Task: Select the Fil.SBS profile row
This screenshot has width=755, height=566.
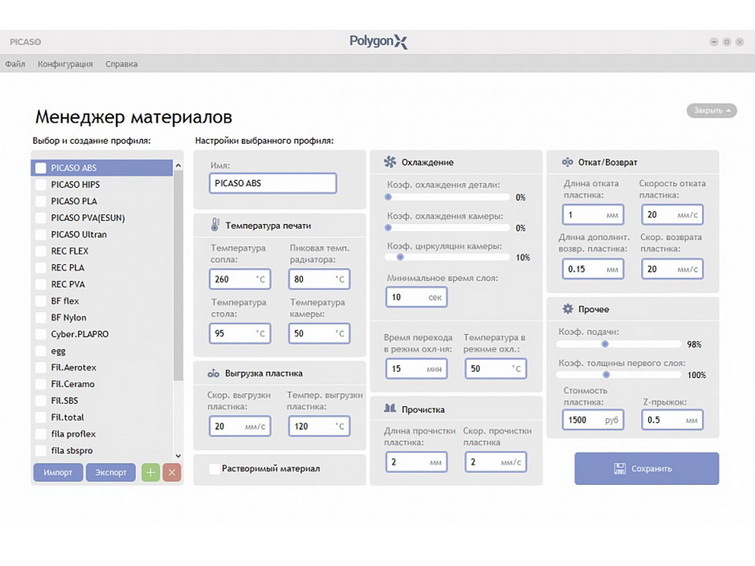Action: [102, 400]
